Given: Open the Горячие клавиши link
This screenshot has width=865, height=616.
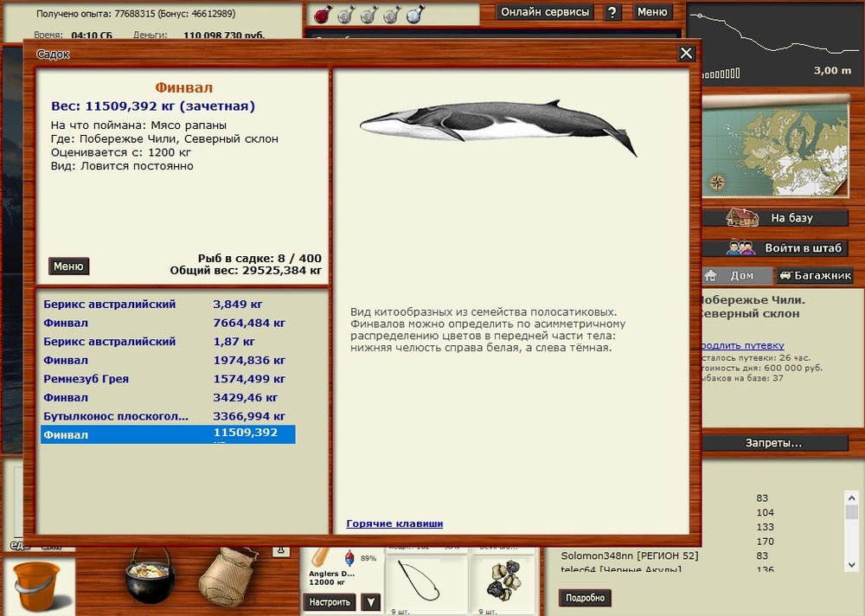Looking at the screenshot, I should (394, 523).
